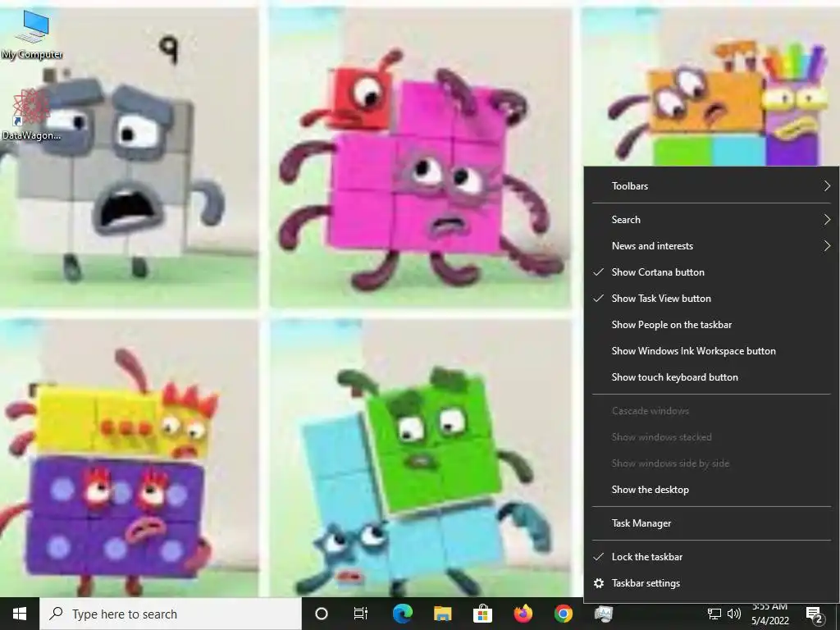This screenshot has width=840, height=630.
Task: Open Microsoft Store from the taskbar
Action: pyautogui.click(x=482, y=614)
